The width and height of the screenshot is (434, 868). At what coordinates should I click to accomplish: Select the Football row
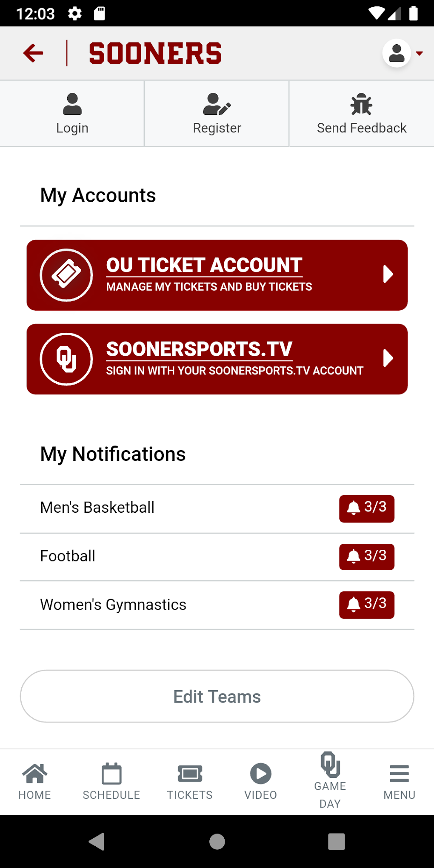[x=170, y=556]
